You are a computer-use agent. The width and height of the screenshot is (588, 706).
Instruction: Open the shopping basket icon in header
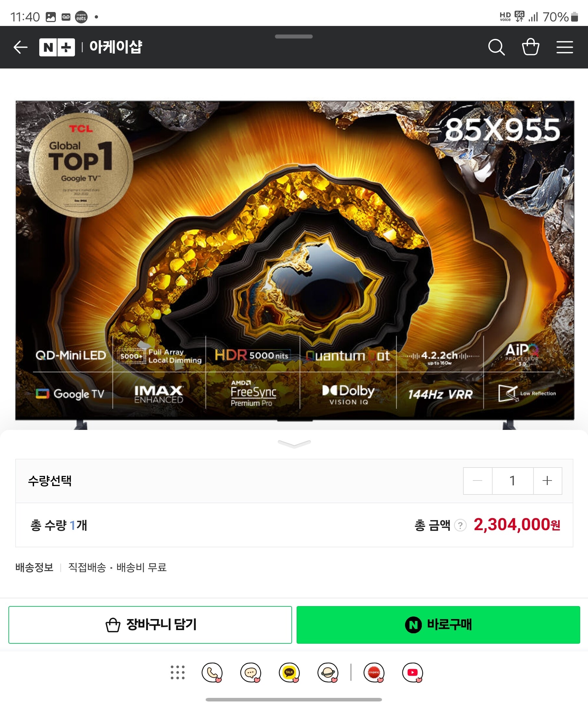click(531, 47)
